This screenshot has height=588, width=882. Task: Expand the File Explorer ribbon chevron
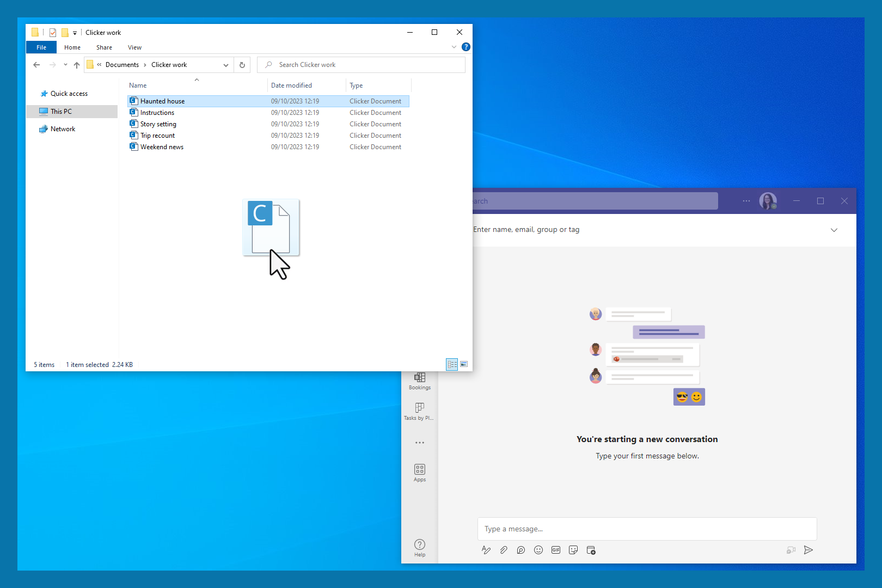click(454, 47)
